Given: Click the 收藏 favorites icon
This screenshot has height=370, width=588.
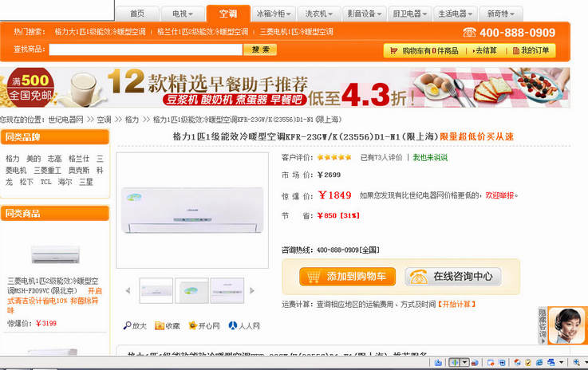Looking at the screenshot, I should tap(160, 326).
